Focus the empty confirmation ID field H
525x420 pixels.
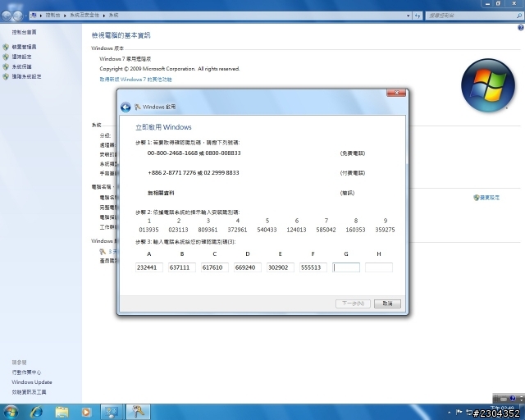(379, 267)
